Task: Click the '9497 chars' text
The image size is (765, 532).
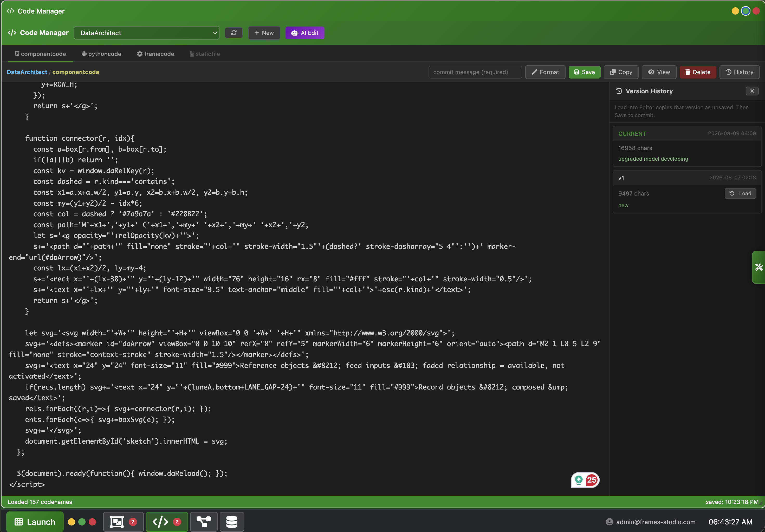Action: (x=633, y=193)
